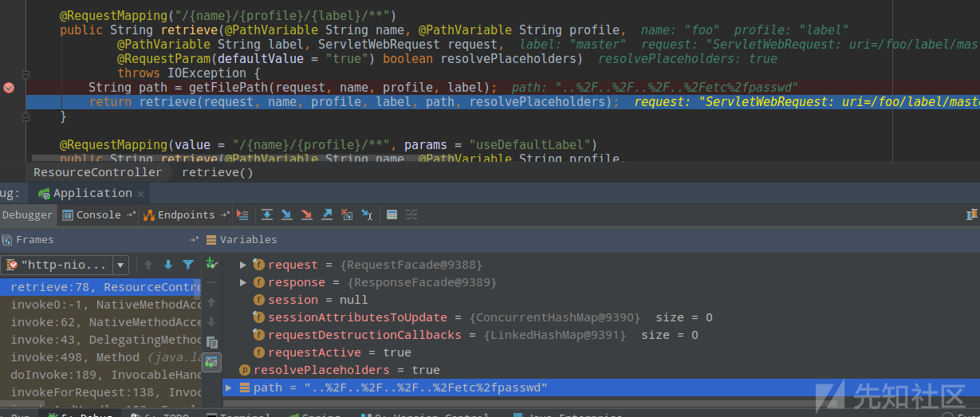The image size is (980, 417).
Task: Expand the path variable node
Action: (229, 387)
